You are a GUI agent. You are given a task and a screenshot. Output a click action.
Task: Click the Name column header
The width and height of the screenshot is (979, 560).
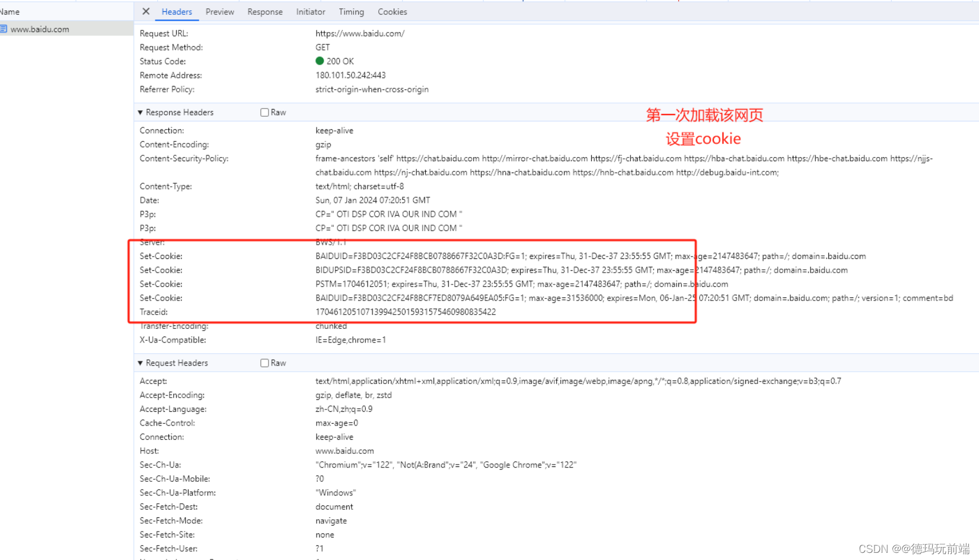click(x=10, y=12)
